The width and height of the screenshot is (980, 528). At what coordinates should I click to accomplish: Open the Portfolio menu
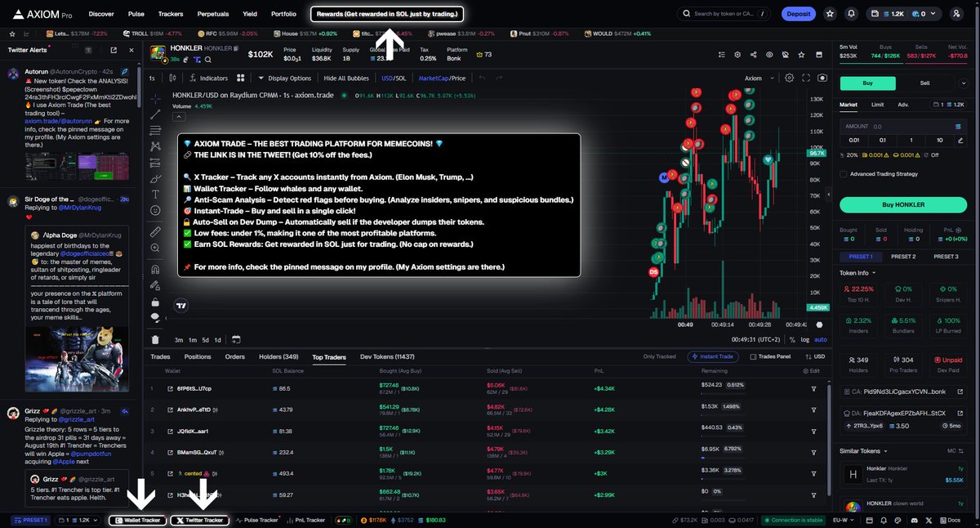(283, 14)
